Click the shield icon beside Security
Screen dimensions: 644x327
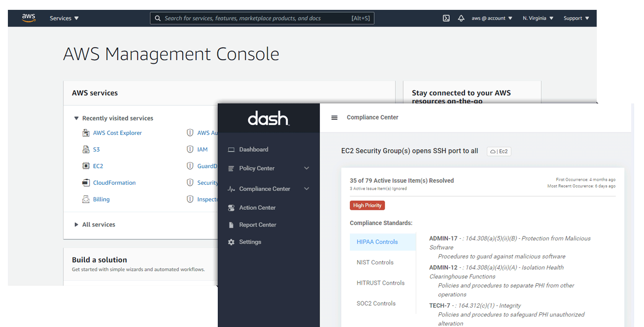tap(190, 183)
